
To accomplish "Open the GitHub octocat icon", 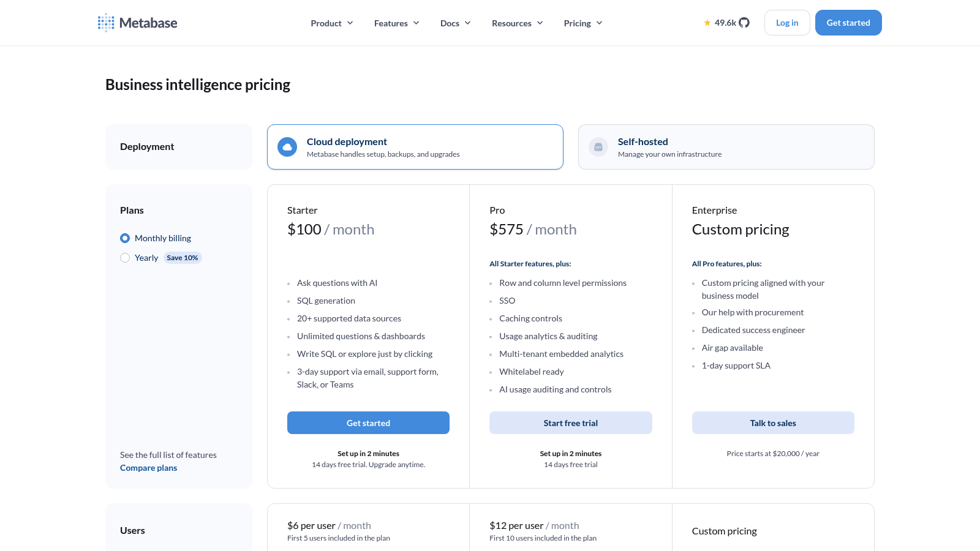I will pyautogui.click(x=744, y=23).
